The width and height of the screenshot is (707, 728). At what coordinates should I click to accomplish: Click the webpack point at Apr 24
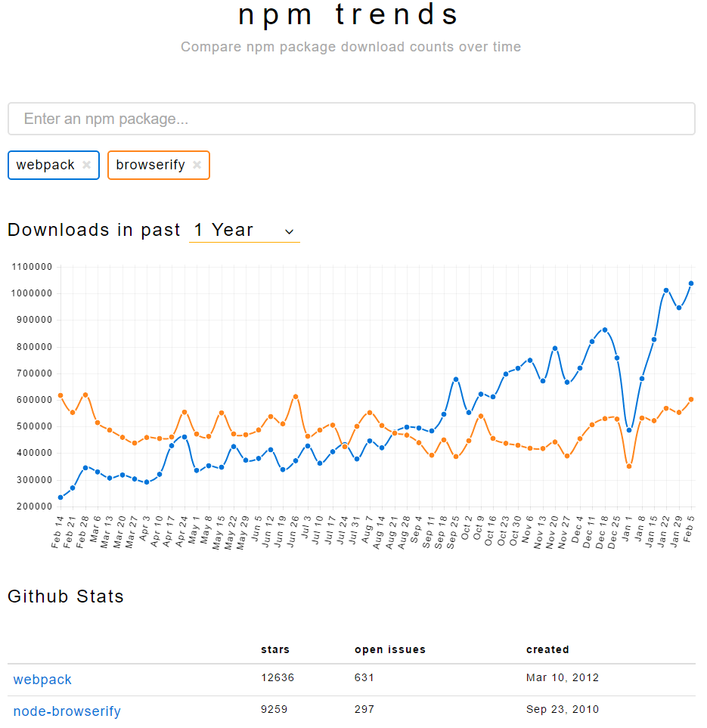click(x=185, y=437)
